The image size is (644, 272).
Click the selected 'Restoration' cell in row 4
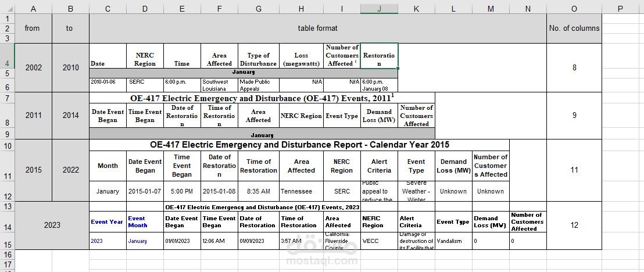[x=379, y=56]
